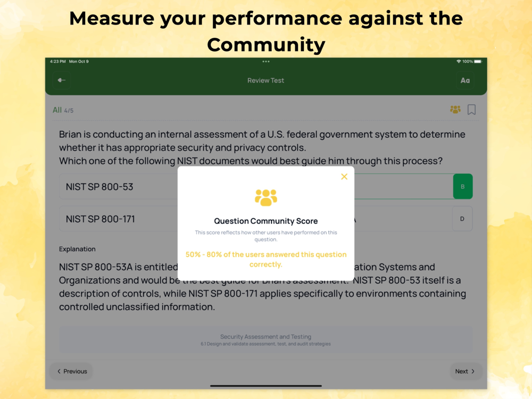This screenshot has height=399, width=532.
Task: Open the Aa font size settings
Action: (465, 80)
